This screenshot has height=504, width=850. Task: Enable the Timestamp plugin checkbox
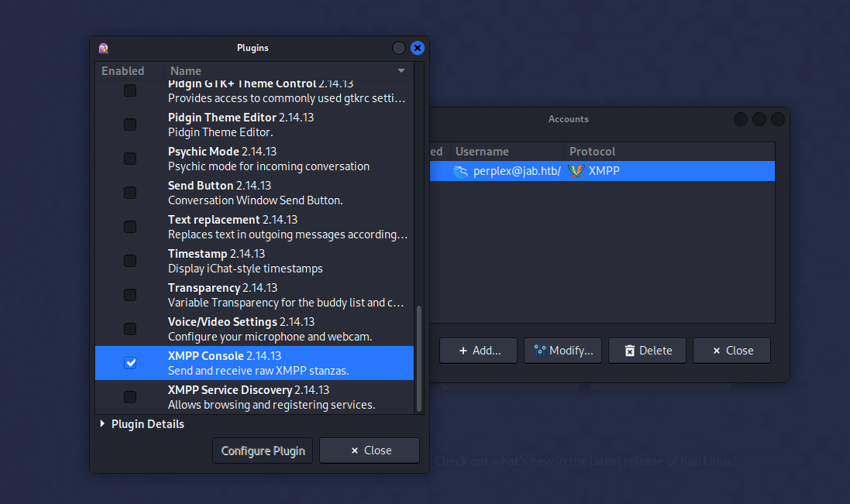click(130, 261)
